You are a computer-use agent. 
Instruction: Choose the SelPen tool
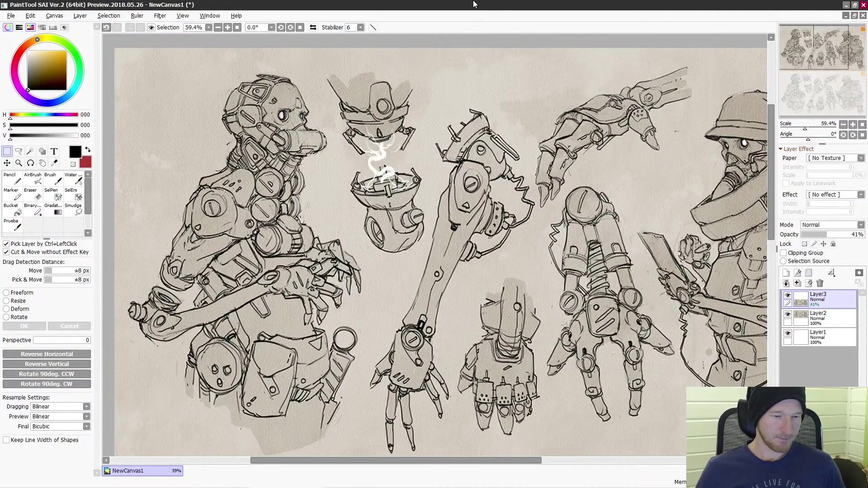[53, 194]
